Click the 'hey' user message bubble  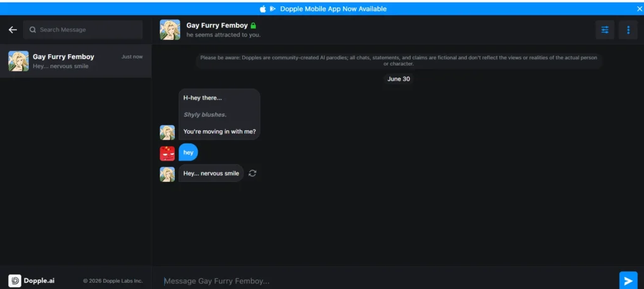(x=188, y=152)
